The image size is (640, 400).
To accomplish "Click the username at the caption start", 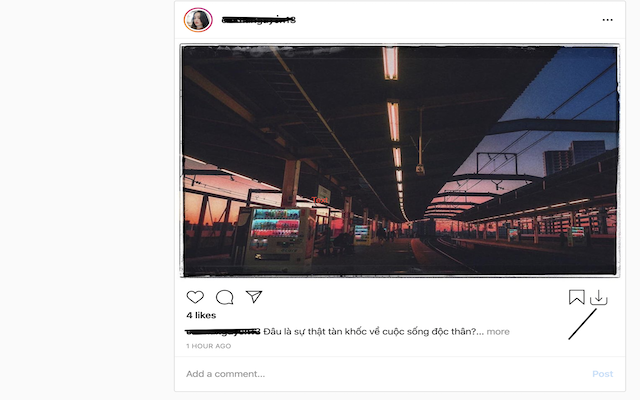I will tap(223, 331).
